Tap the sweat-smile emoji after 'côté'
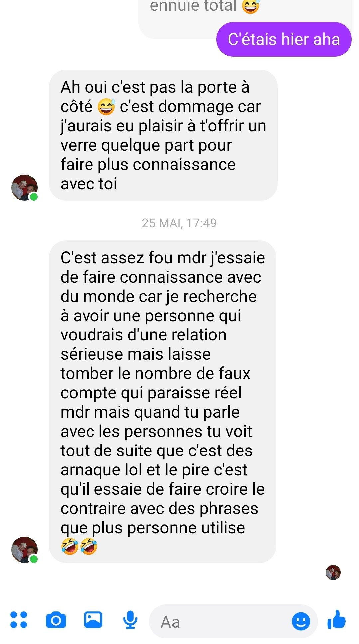The width and height of the screenshot is (359, 644). pos(106,107)
